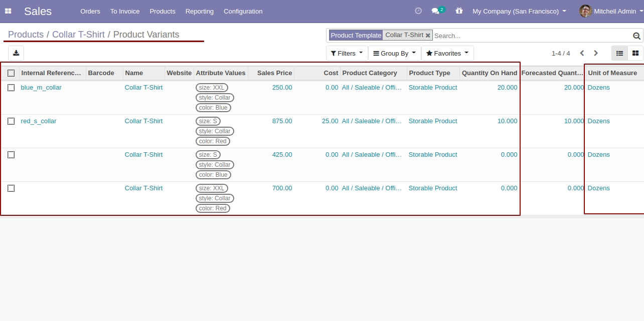Screen dimensions: 644x321
Task: Open the Favorites dropdown
Action: (x=447, y=53)
